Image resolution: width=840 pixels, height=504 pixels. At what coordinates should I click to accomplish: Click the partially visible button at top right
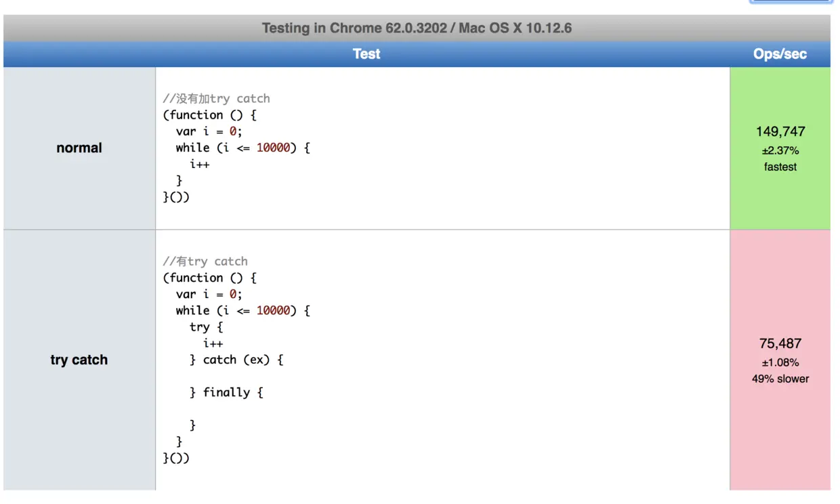pyautogui.click(x=791, y=2)
